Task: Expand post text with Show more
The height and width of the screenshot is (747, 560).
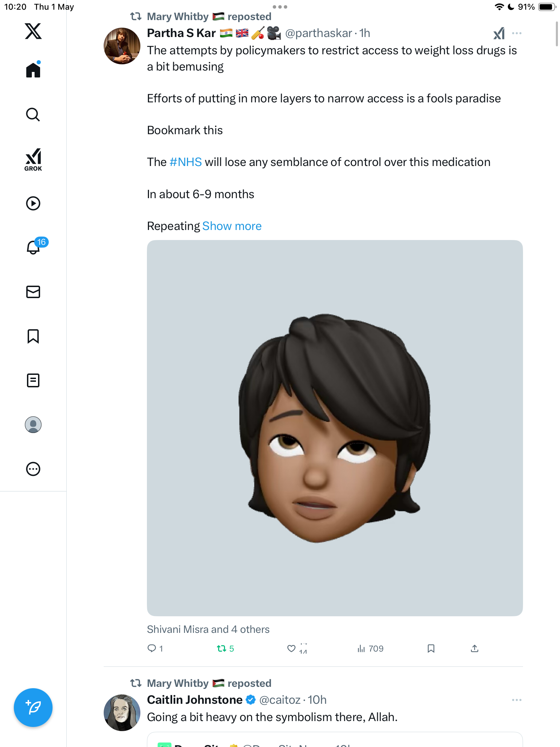Action: tap(232, 226)
